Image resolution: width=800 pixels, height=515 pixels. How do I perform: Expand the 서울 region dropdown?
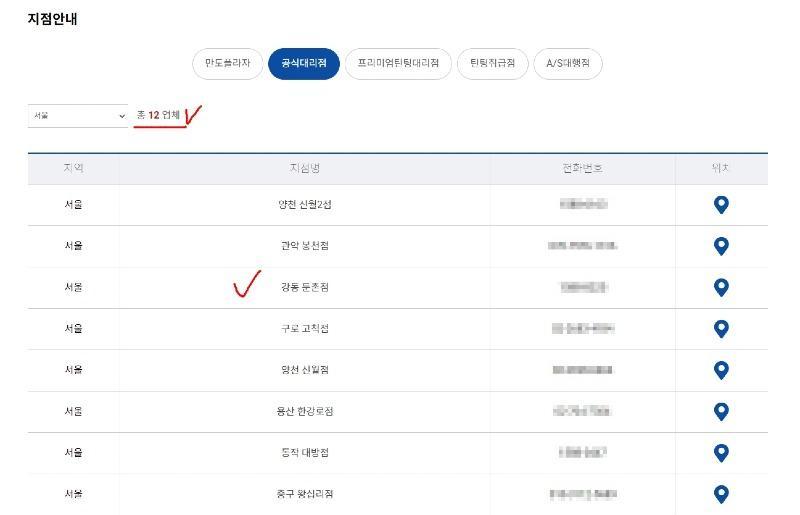78,116
